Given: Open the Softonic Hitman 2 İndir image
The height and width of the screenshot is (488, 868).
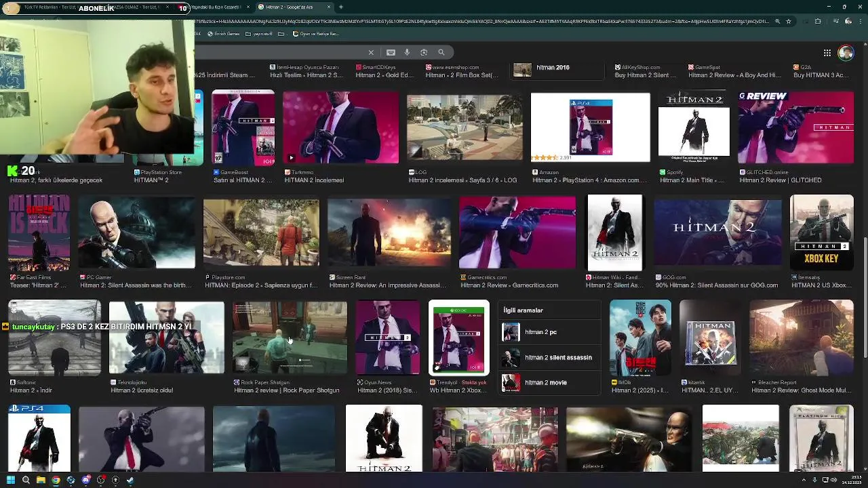Looking at the screenshot, I should tap(54, 338).
